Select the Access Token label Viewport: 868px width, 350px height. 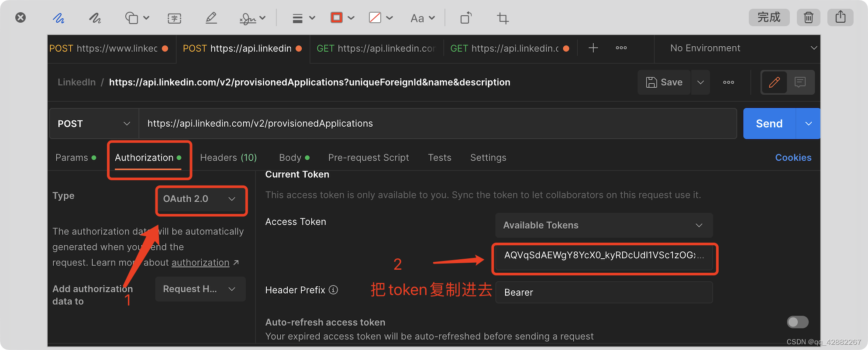click(x=296, y=222)
